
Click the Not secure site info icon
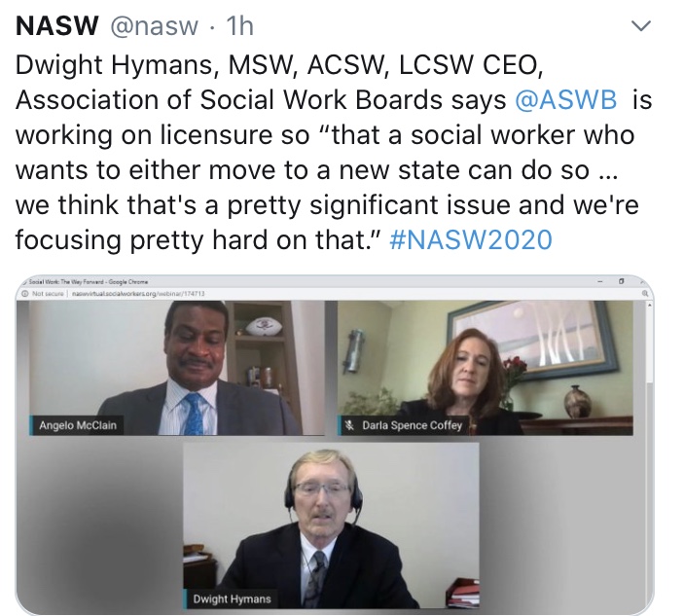click(x=25, y=294)
